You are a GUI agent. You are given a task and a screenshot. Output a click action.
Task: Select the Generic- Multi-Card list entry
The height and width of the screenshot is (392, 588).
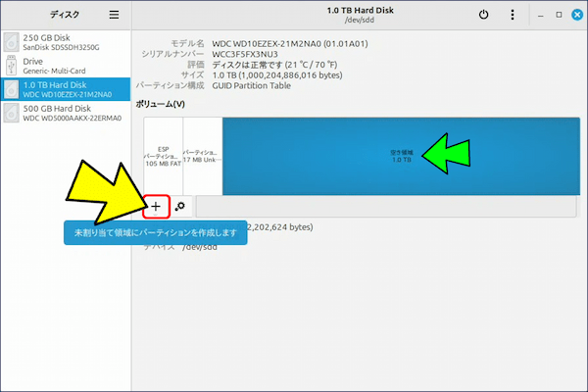59,71
